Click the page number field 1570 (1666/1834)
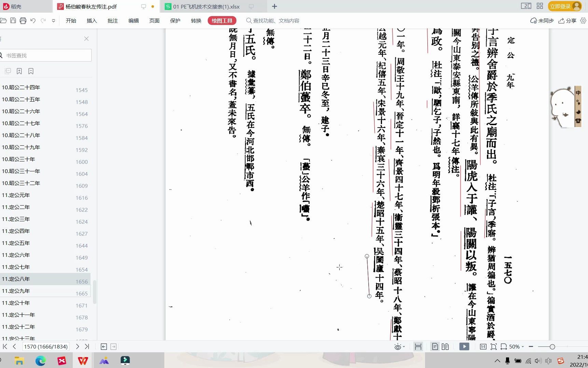 coord(46,346)
